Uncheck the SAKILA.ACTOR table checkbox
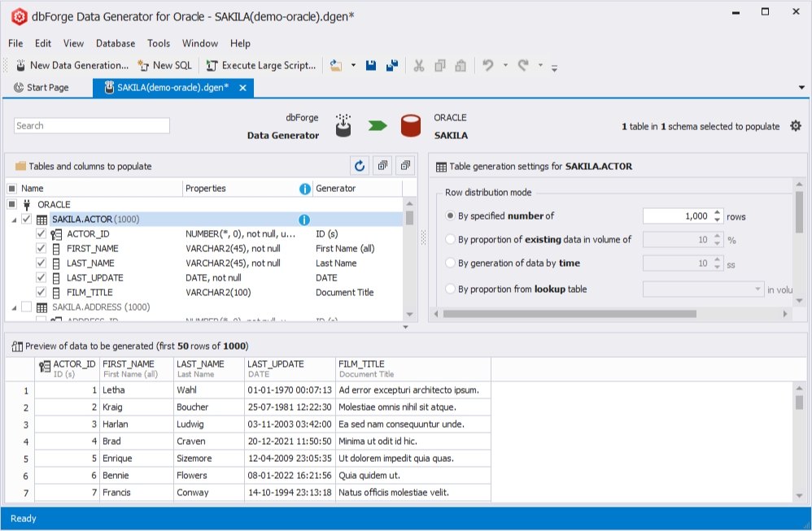The image size is (812, 531). 26,220
